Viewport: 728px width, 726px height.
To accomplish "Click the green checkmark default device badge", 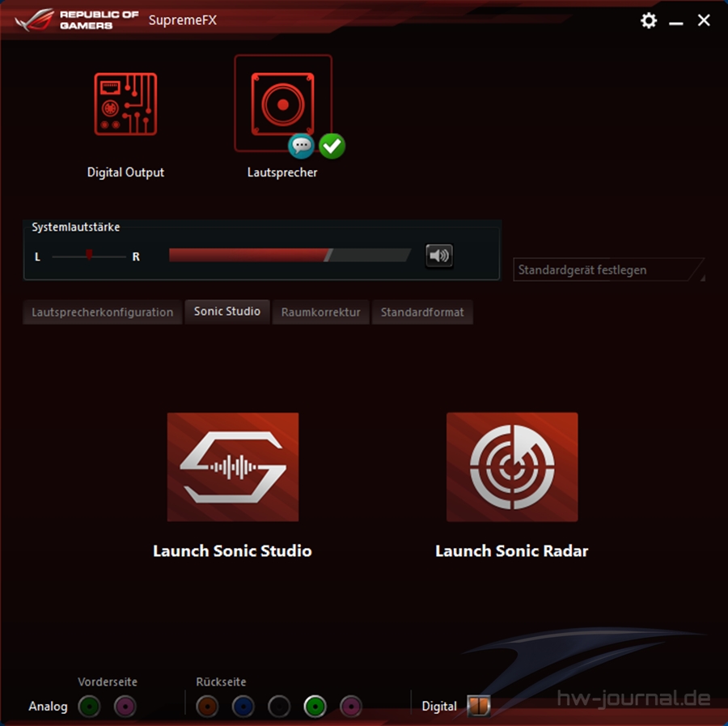I will click(x=332, y=146).
